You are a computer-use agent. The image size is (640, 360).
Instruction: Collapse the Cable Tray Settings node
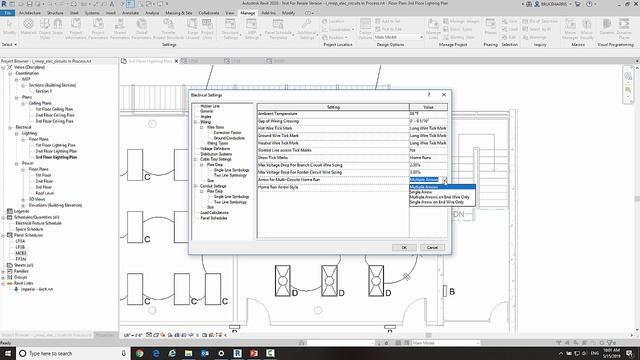(195, 160)
